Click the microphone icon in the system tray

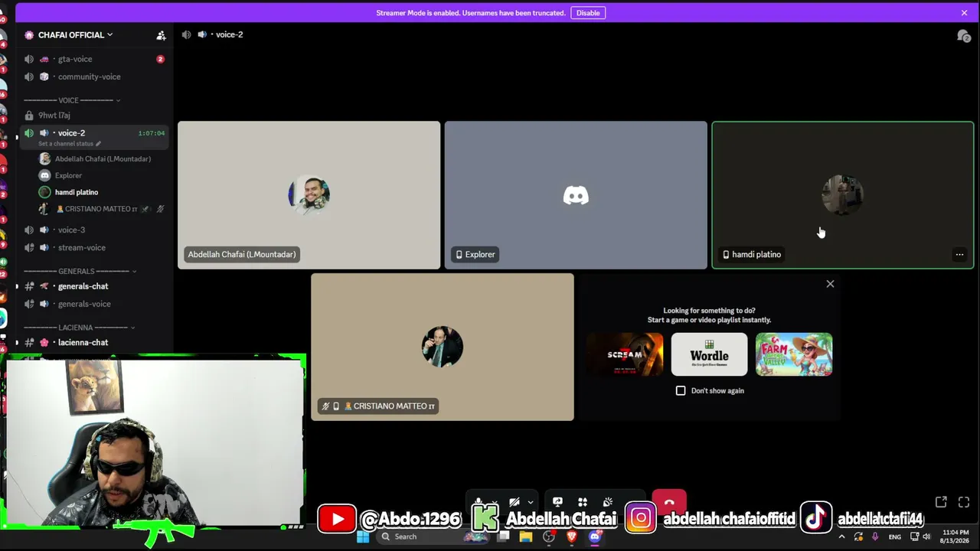[875, 536]
